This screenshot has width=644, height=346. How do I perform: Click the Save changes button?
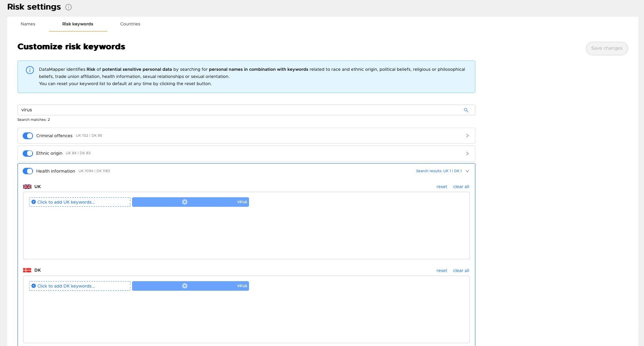607,49
